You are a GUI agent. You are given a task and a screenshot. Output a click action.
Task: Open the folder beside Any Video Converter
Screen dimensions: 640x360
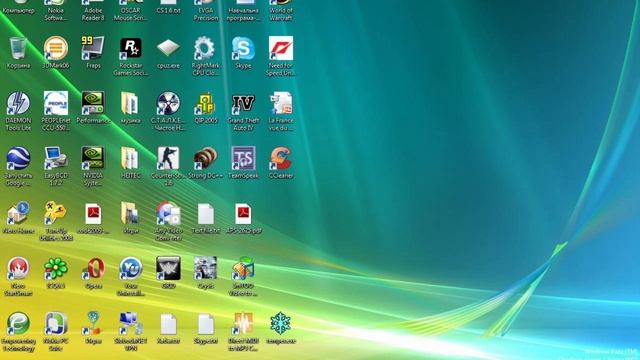(x=129, y=213)
